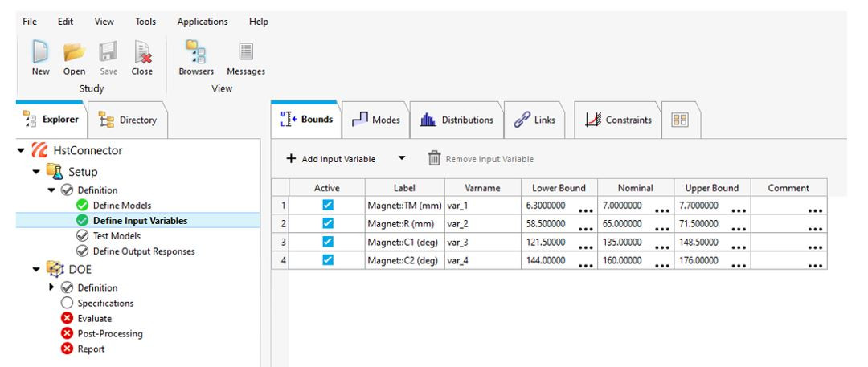Image resolution: width=868 pixels, height=367 pixels.
Task: Disable Active checkbox for Magnet::C2 (deg)
Action: (x=327, y=260)
